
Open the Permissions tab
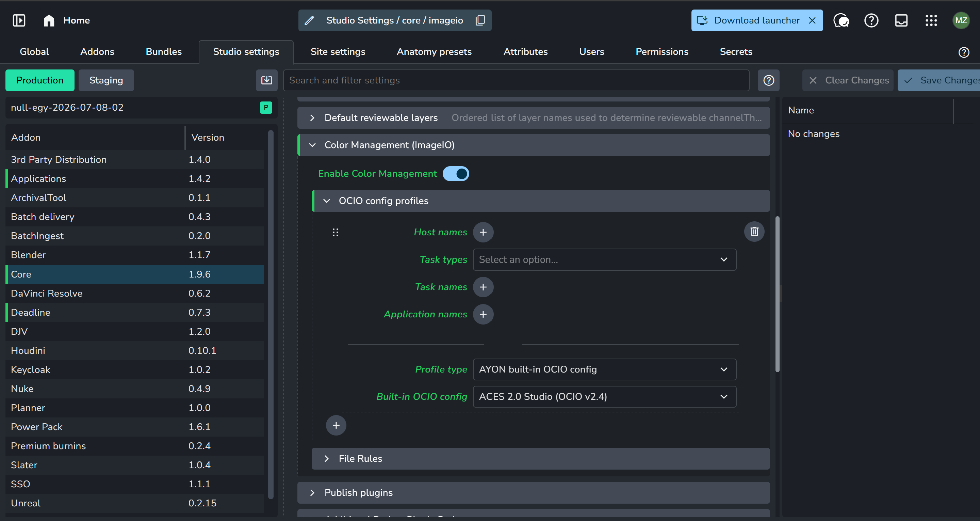[662, 52]
